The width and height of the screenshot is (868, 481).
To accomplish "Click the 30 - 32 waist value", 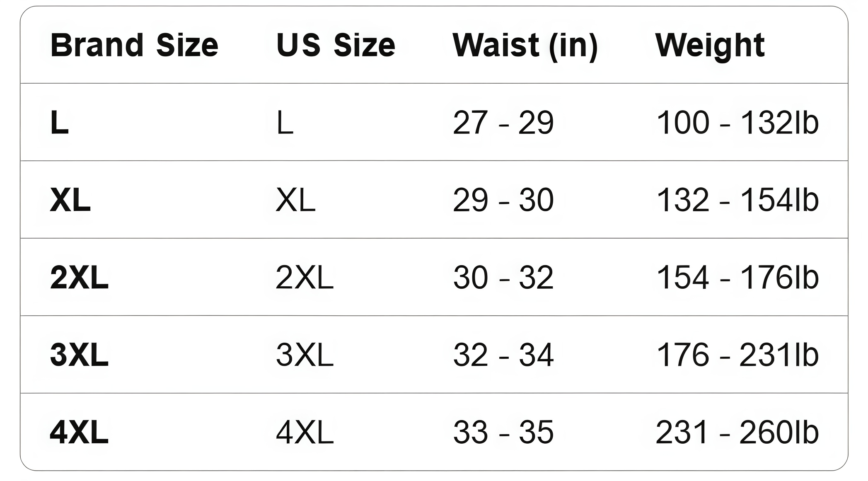I will (x=503, y=278).
